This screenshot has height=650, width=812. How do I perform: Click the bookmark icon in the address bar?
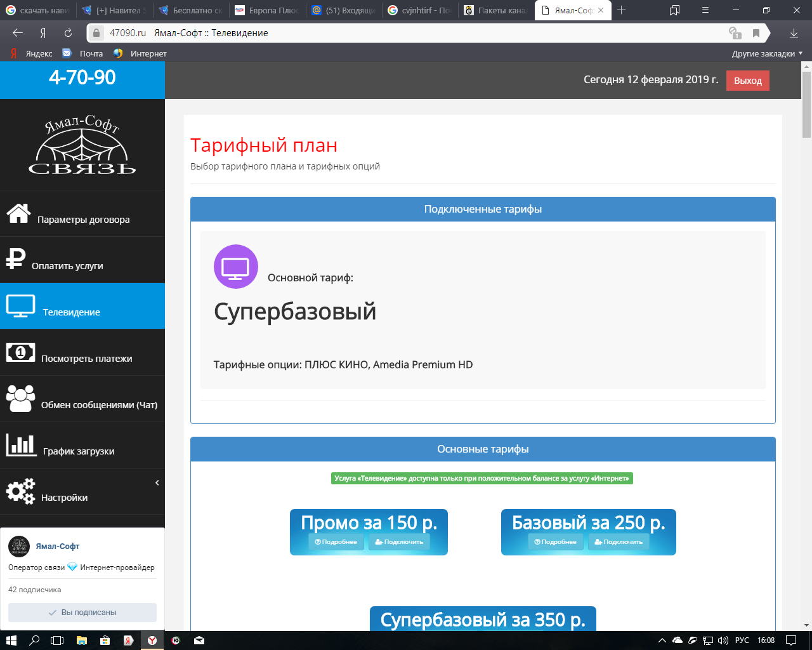(756, 33)
